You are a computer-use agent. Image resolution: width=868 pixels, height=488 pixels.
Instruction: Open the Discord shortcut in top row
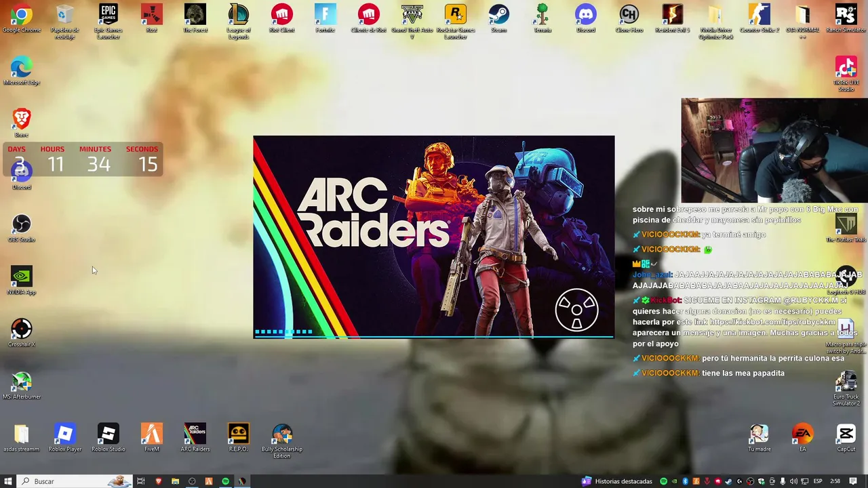pyautogui.click(x=586, y=19)
